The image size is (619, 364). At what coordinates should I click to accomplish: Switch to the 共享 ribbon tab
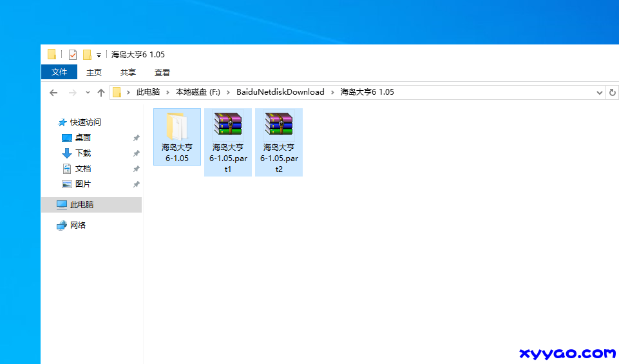(x=128, y=73)
